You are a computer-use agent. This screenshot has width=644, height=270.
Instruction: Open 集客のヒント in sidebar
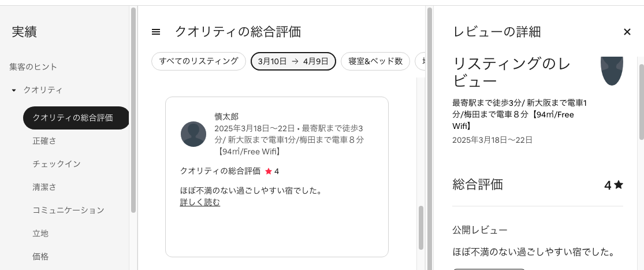33,67
